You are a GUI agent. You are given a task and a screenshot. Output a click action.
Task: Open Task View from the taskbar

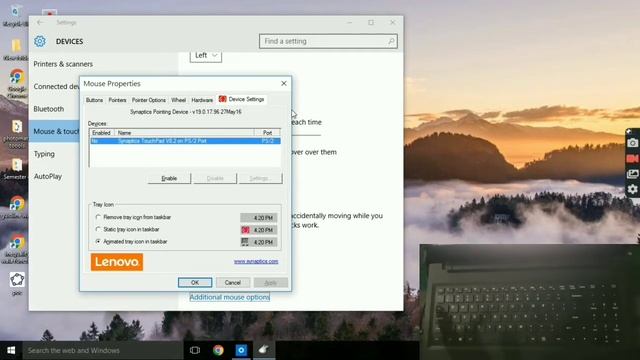(x=195, y=350)
